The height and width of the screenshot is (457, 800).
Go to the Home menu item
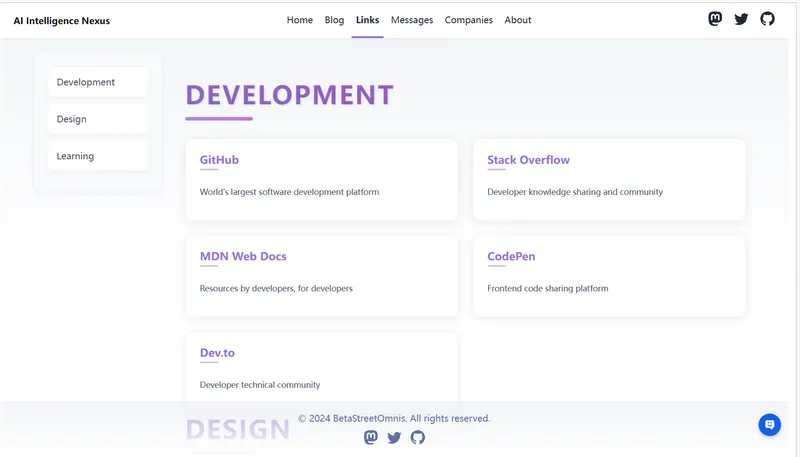pos(300,20)
